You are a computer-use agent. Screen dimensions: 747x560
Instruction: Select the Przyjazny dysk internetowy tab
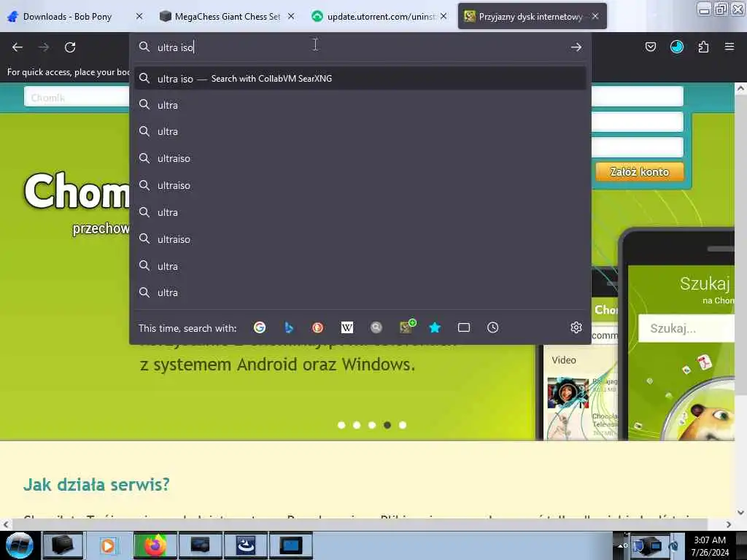click(530, 17)
